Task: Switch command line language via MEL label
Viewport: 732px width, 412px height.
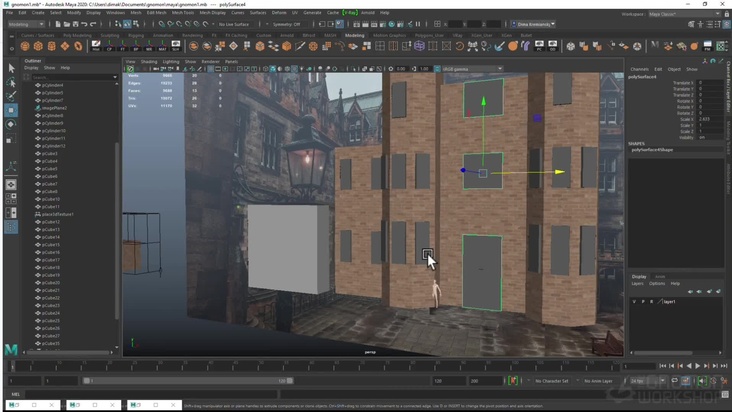Action: tap(15, 394)
